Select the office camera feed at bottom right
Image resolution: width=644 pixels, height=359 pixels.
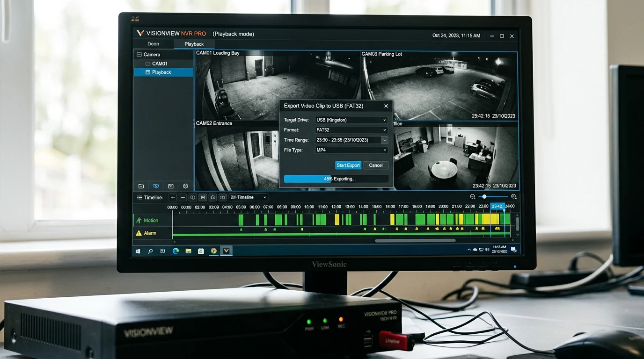(x=455, y=156)
